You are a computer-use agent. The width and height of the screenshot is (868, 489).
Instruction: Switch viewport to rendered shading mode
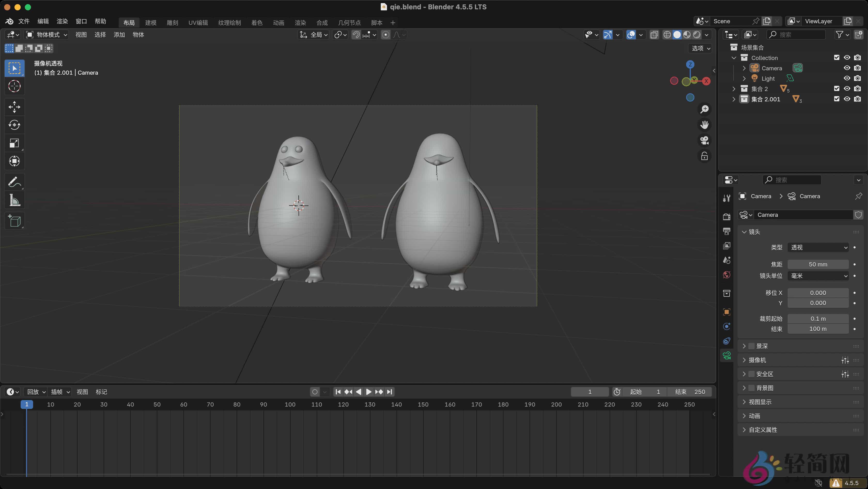click(x=696, y=35)
